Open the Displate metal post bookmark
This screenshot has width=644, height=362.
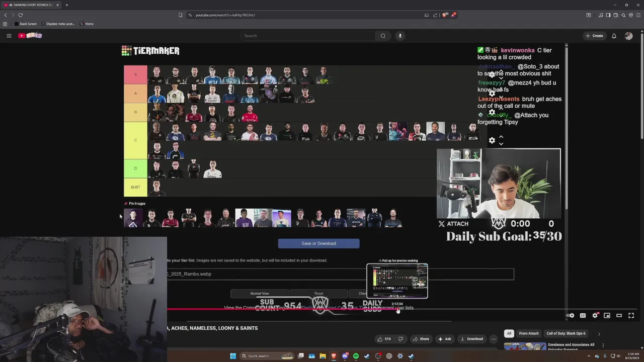(58, 24)
